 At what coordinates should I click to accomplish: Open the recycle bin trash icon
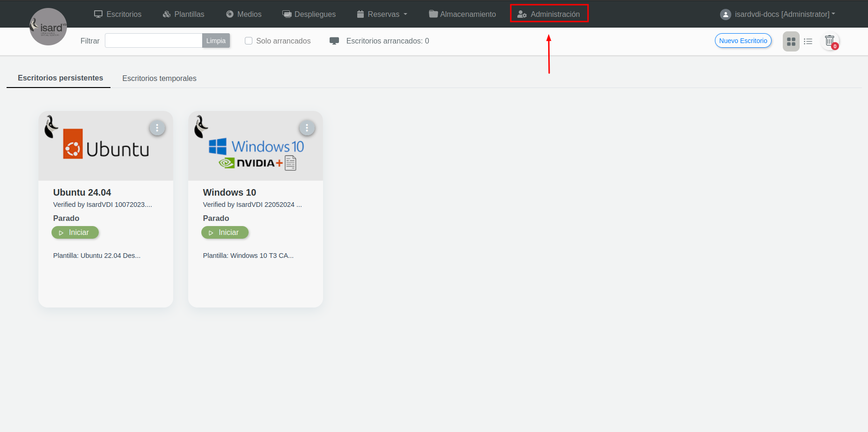click(x=830, y=41)
